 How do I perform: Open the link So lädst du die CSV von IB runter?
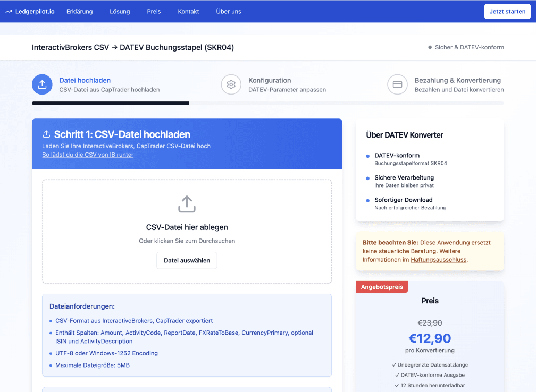(x=87, y=155)
